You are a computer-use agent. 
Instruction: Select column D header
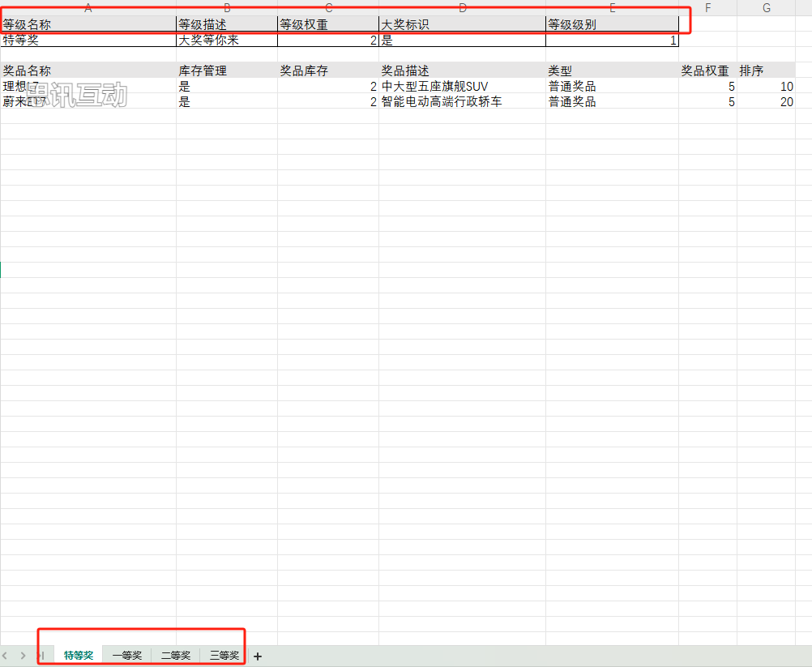pos(462,7)
